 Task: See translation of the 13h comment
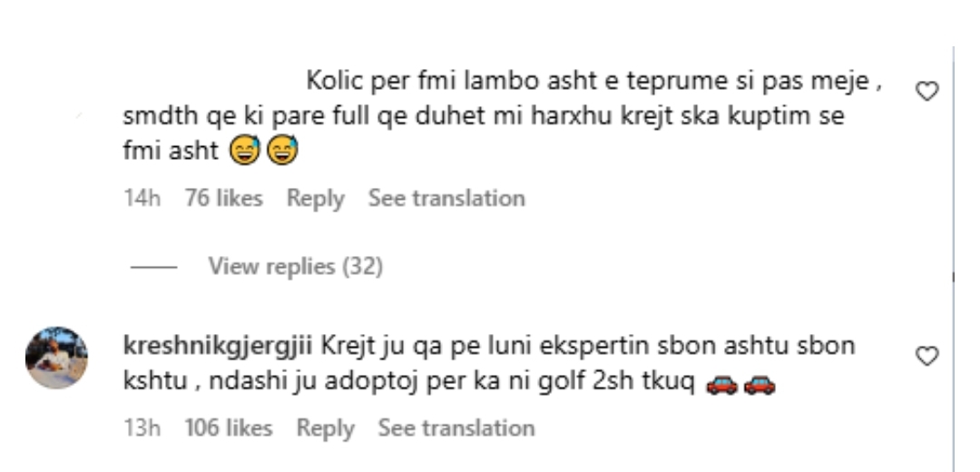[456, 428]
